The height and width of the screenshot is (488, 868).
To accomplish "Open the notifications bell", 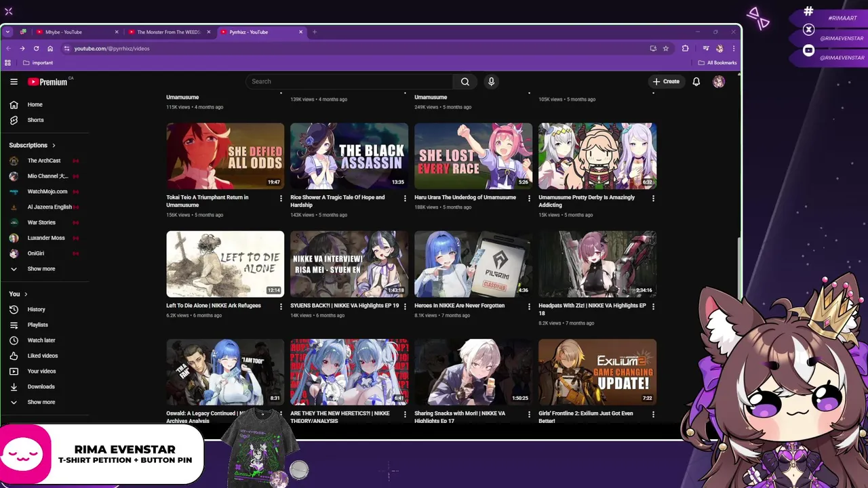I will [696, 82].
